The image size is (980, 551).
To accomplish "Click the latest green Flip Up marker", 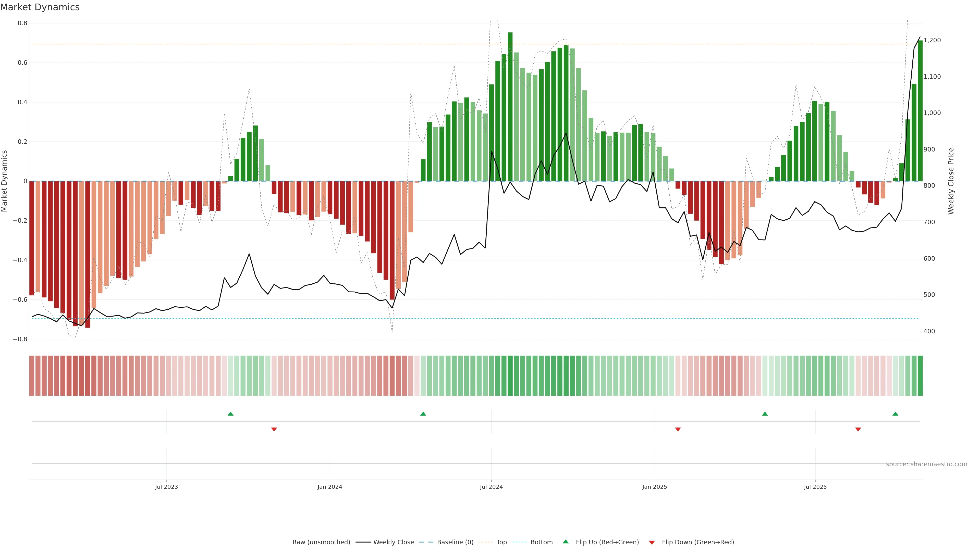I will click(895, 414).
